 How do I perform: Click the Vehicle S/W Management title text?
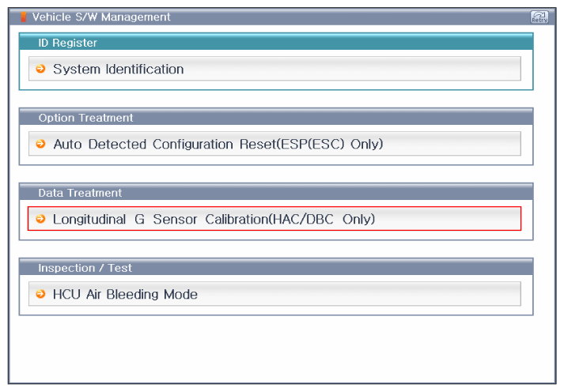(101, 17)
